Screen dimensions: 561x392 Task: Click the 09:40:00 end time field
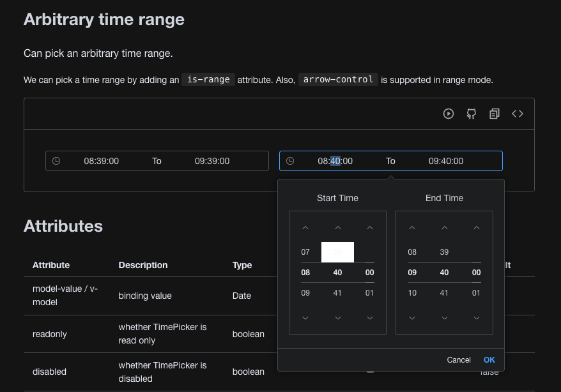(x=446, y=161)
